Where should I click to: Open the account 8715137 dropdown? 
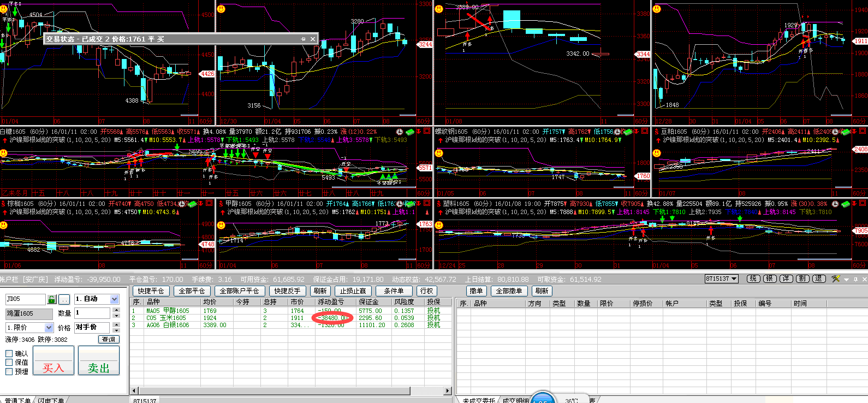point(734,279)
